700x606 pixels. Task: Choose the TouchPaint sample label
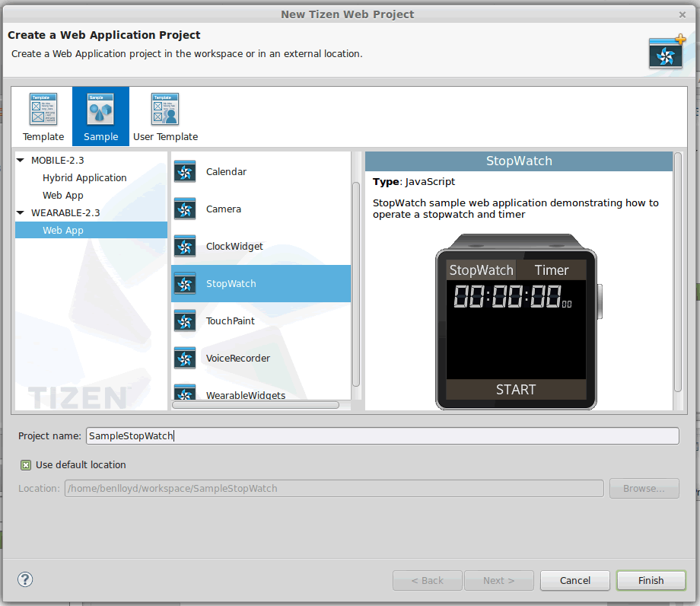231,321
